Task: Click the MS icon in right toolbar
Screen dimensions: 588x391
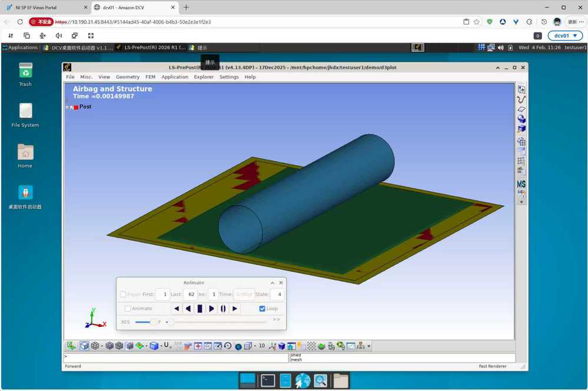Action: click(521, 184)
